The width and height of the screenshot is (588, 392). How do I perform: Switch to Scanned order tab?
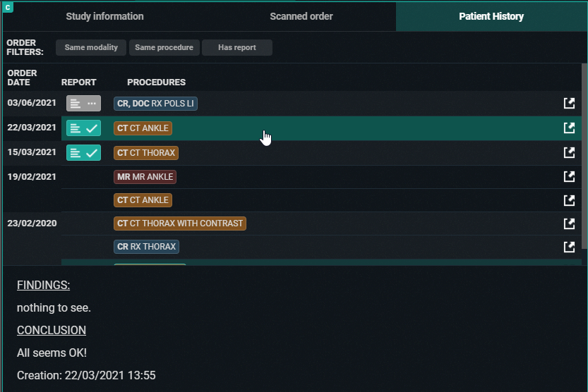pyautogui.click(x=301, y=16)
